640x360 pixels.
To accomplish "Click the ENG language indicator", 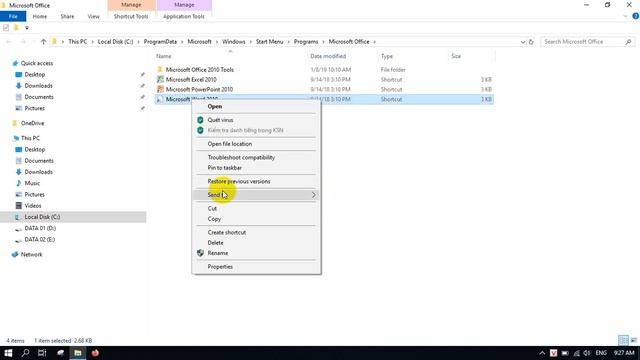I will (x=601, y=353).
